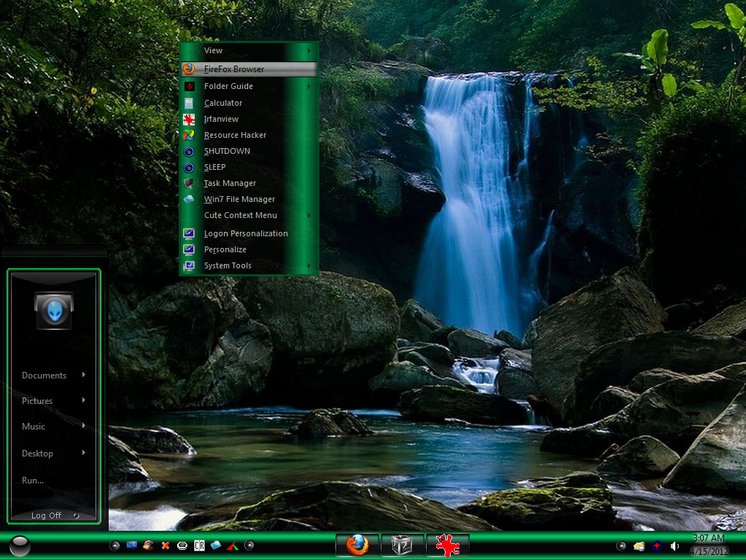Screen dimensions: 746x560
Task: Expand the Music arrow in Start menu
Action: [84, 425]
